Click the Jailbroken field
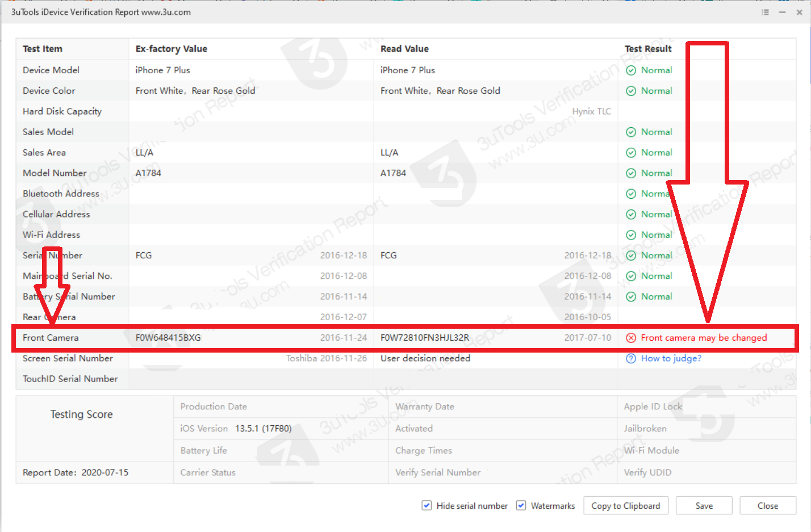The height and width of the screenshot is (532, 811). [645, 429]
